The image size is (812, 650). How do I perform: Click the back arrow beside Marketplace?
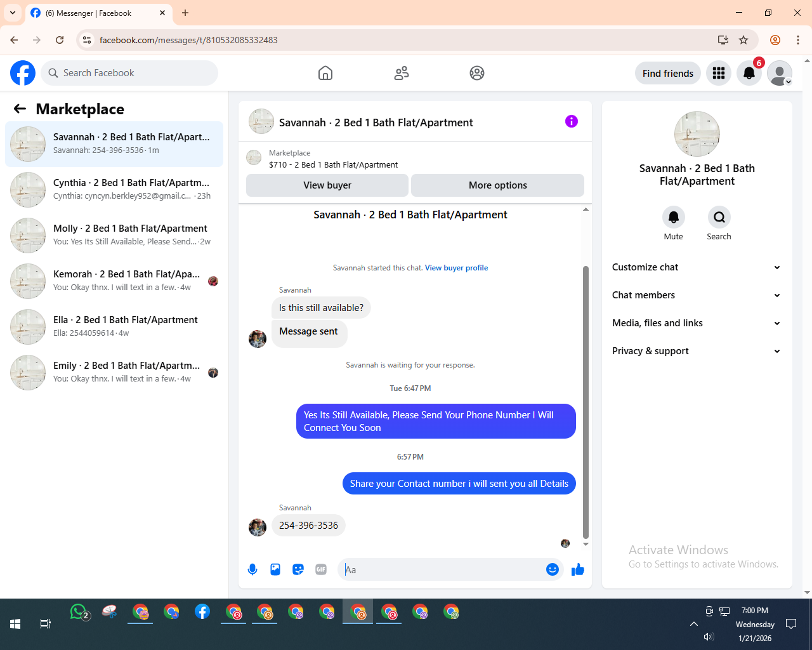coord(20,109)
